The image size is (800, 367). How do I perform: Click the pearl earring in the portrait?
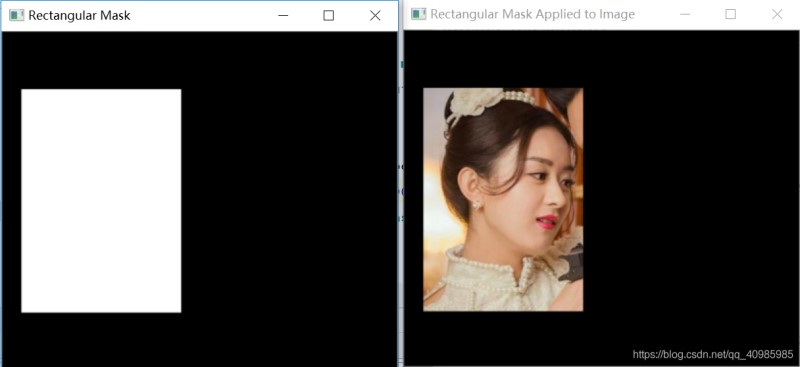point(477,205)
